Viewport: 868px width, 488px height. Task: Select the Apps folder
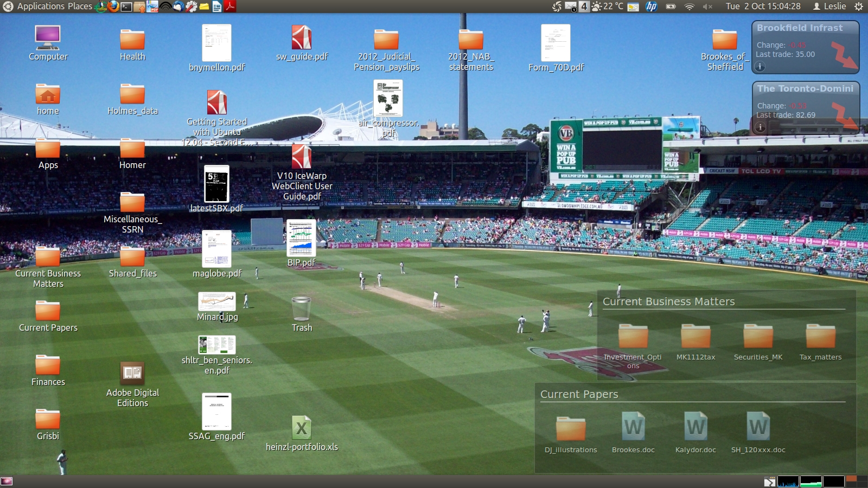[48, 153]
